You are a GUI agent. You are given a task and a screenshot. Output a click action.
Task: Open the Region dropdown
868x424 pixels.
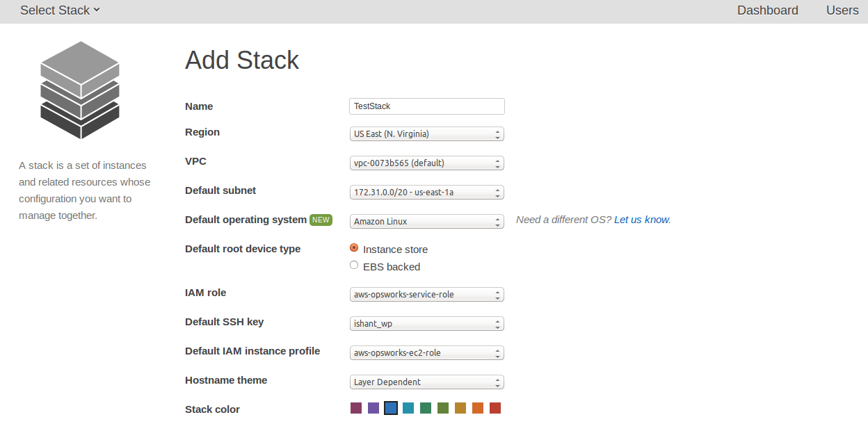(426, 134)
